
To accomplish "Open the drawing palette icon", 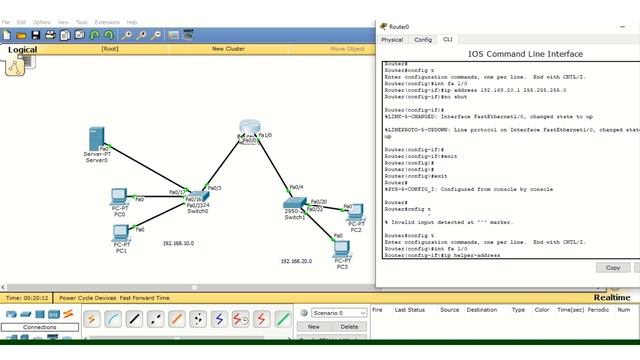I will point(173,36).
